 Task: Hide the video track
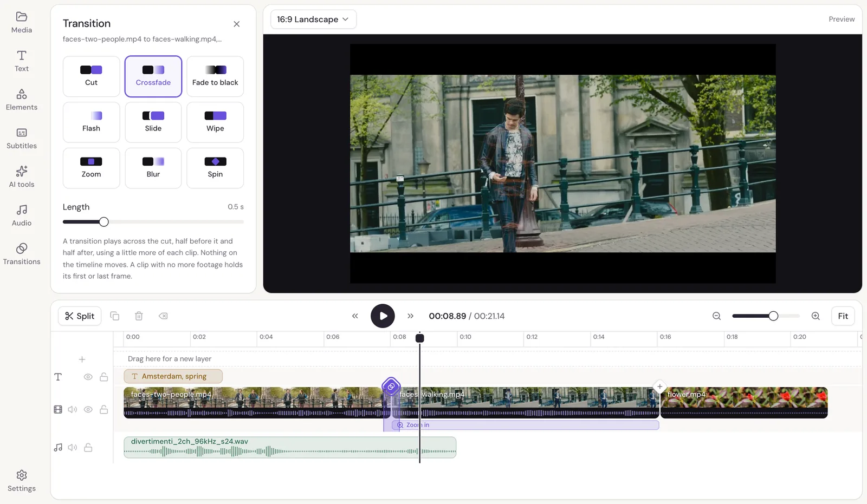pyautogui.click(x=88, y=409)
